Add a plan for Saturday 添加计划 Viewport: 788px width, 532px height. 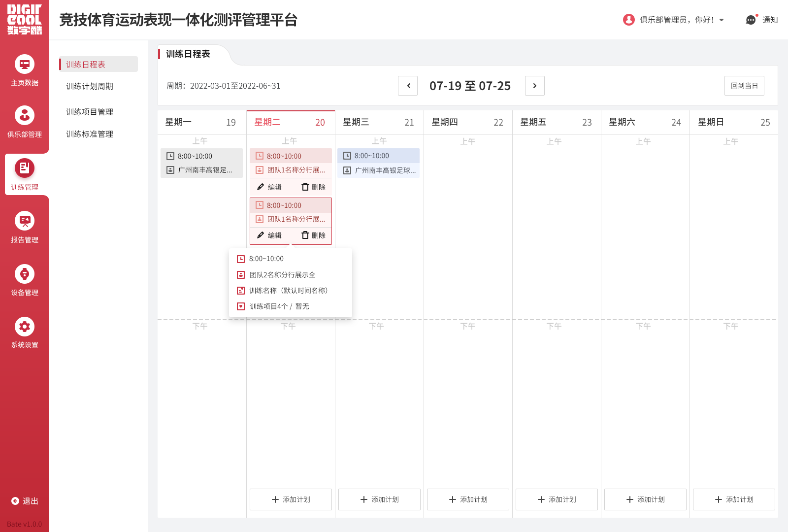pos(645,499)
